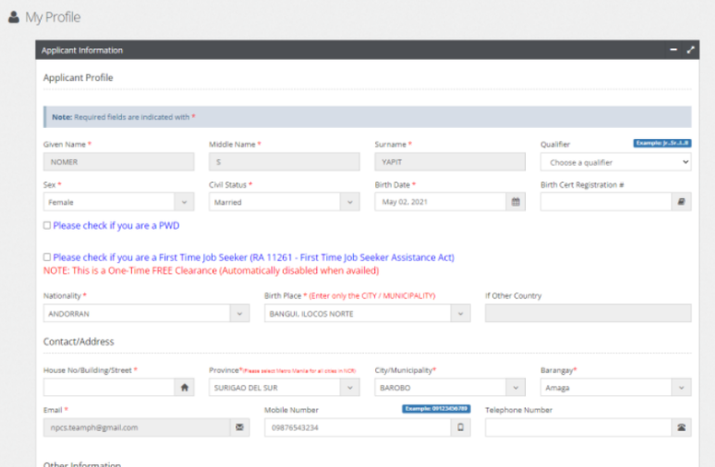The image size is (715, 467).
Task: Click the telephone icon beside Telephone Number
Action: (681, 428)
